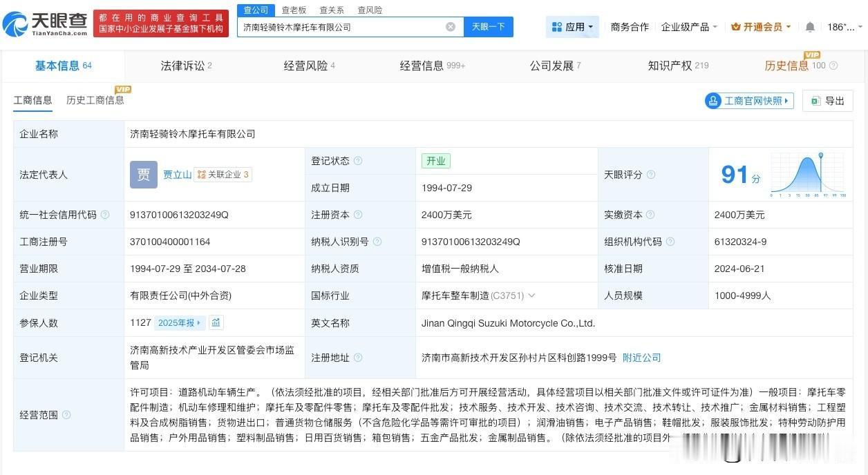Switch to the 历史信息 tab

pos(795,66)
